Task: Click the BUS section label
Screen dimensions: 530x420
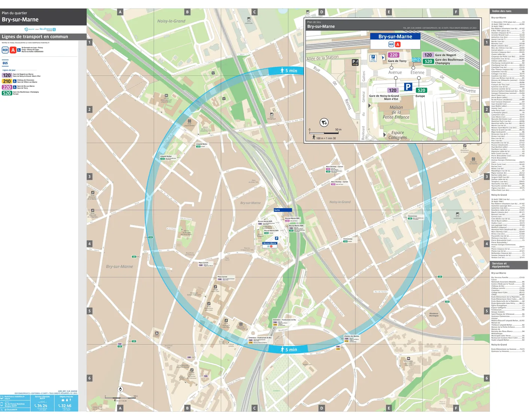Action: 5,63
